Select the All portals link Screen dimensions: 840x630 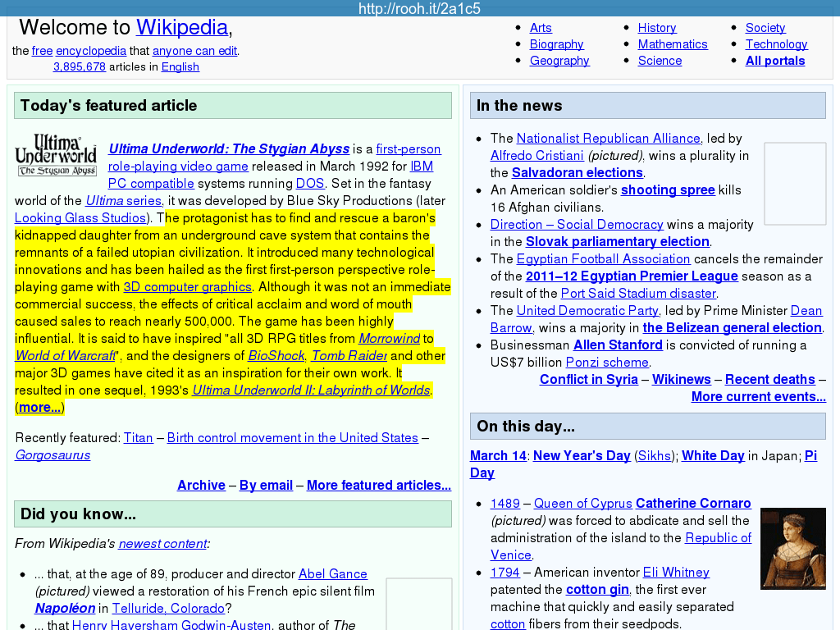[x=774, y=61]
